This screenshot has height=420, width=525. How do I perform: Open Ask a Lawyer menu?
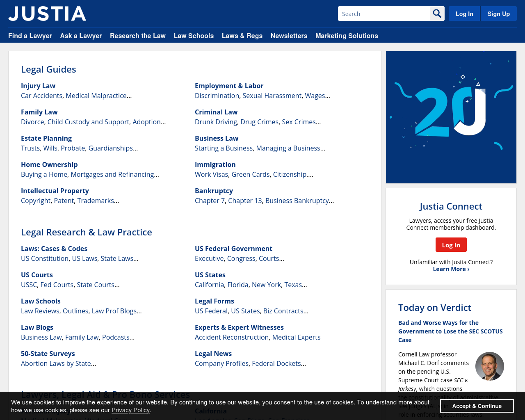[x=81, y=36]
